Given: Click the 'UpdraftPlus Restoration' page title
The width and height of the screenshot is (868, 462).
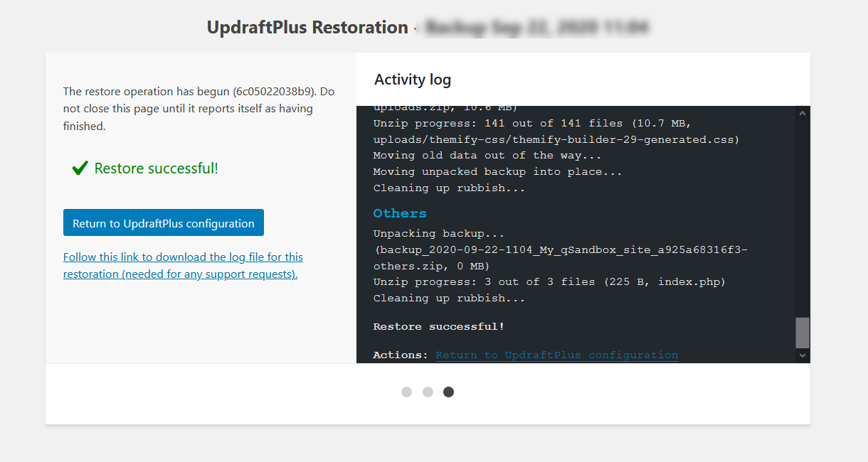Looking at the screenshot, I should tap(307, 28).
